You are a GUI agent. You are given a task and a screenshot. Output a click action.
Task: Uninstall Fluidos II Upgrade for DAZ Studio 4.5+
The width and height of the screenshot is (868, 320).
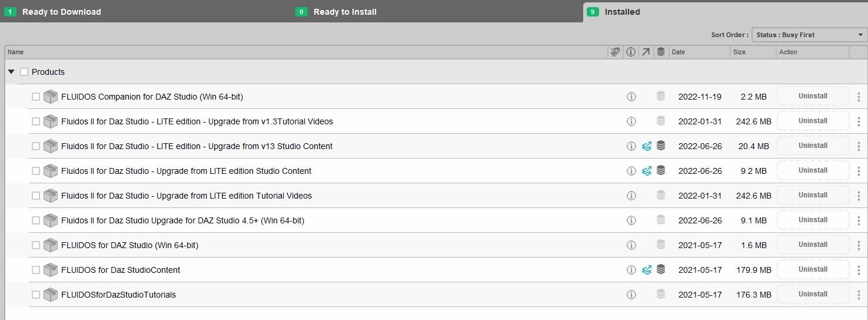click(813, 220)
